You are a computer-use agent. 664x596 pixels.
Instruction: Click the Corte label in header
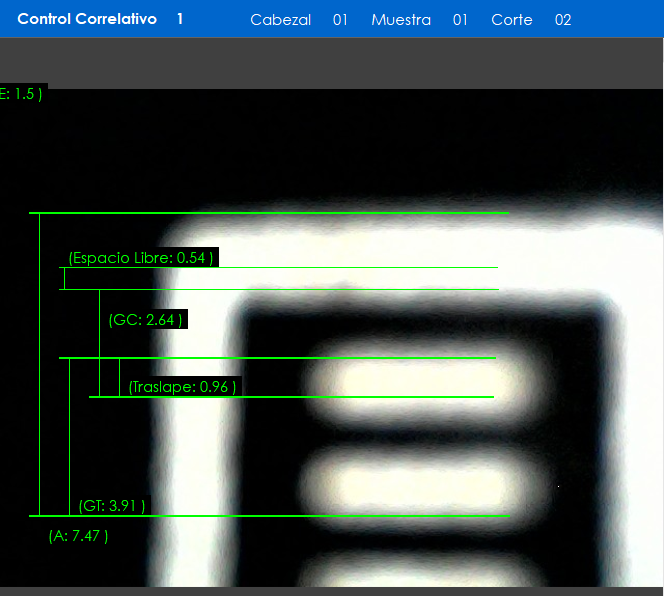511,20
